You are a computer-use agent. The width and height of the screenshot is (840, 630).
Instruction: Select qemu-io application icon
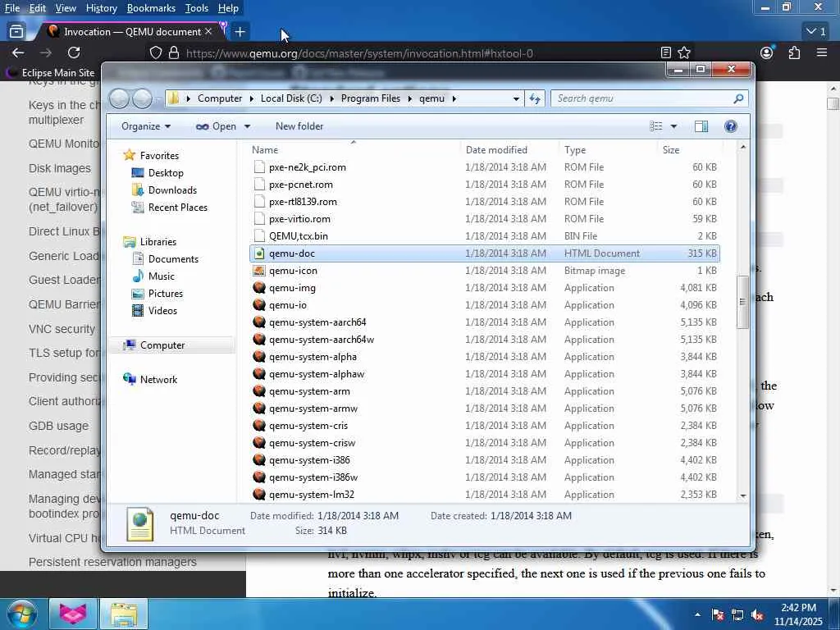(259, 305)
